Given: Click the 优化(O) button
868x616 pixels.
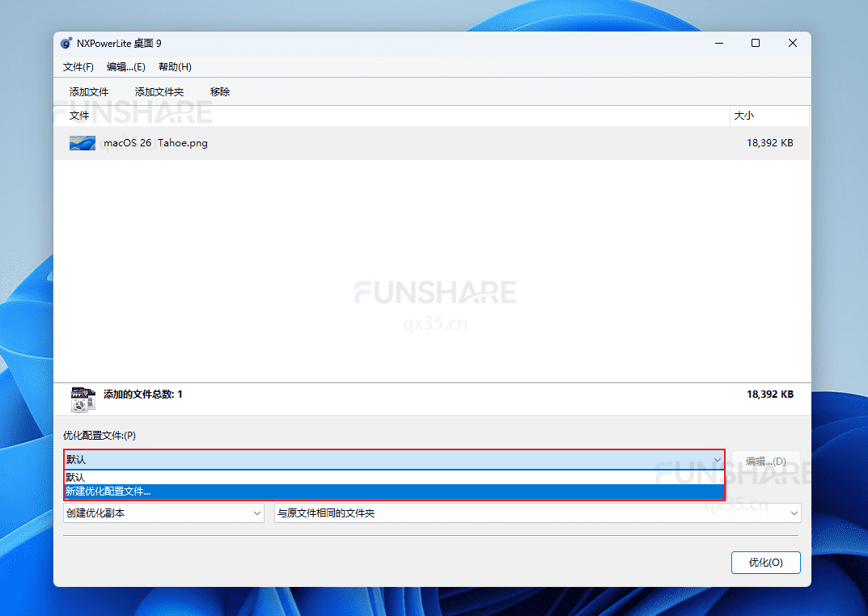Looking at the screenshot, I should point(765,563).
